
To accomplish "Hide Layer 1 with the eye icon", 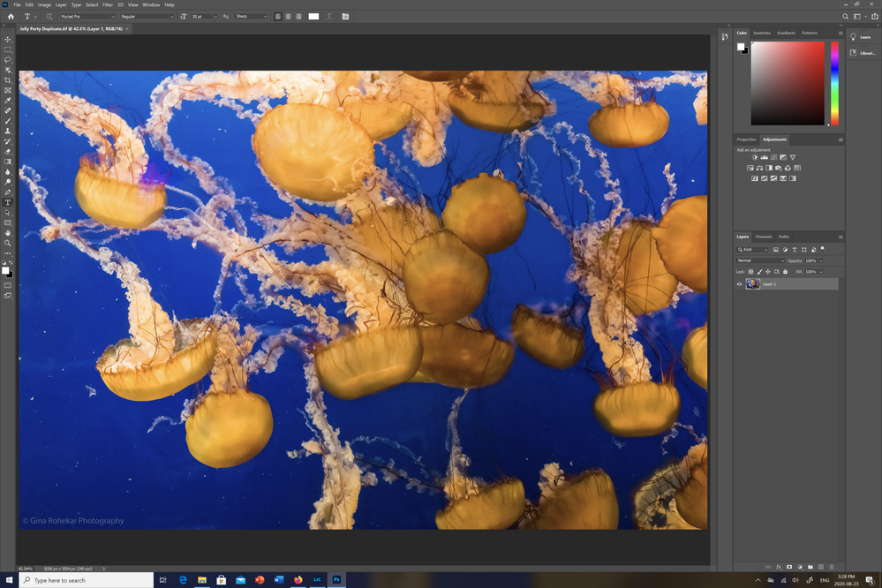I will pos(739,284).
